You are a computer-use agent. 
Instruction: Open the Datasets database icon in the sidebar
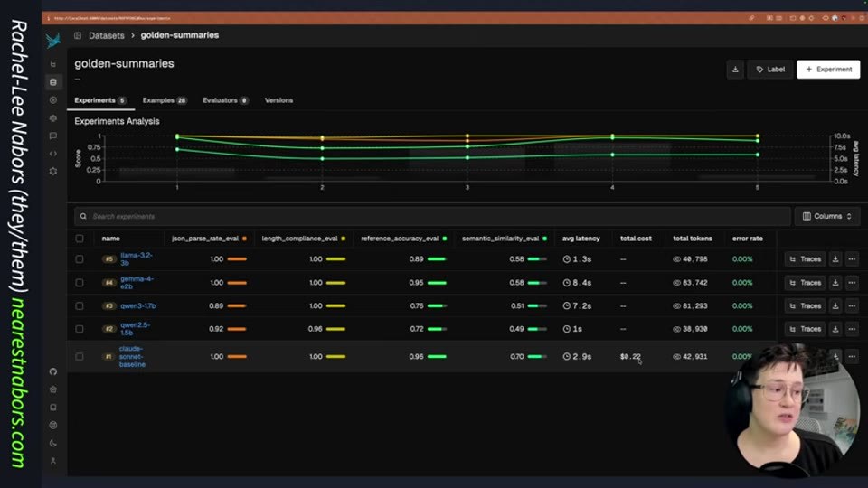click(x=53, y=82)
